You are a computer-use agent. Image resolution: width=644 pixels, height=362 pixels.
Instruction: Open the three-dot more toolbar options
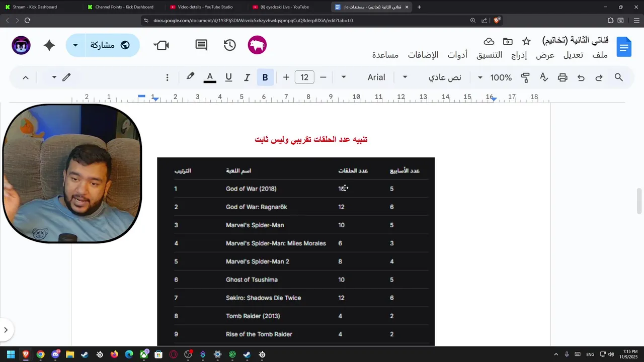click(168, 77)
